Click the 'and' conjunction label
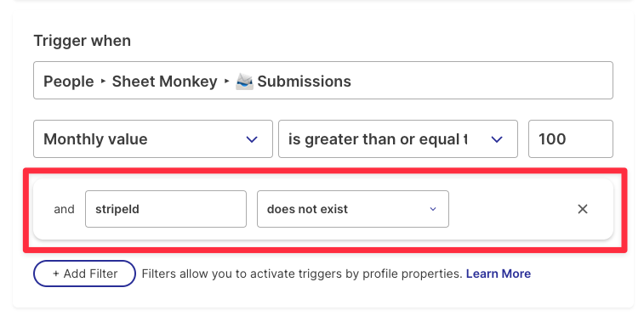Viewport: 644px width, 316px height. 64,209
